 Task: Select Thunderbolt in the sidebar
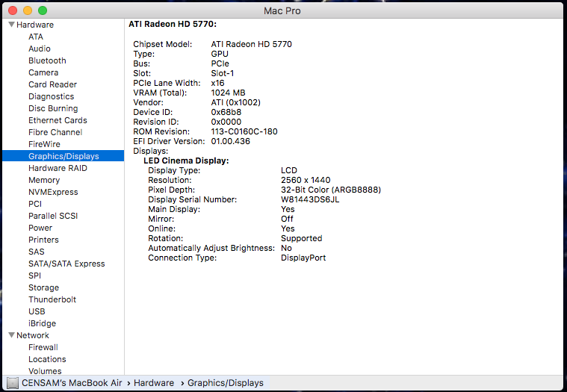click(52, 299)
